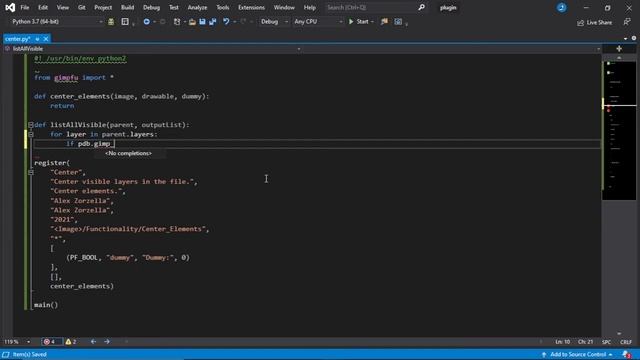Click the Save file icon
This screenshot has height=360, width=640.
[x=202, y=22]
